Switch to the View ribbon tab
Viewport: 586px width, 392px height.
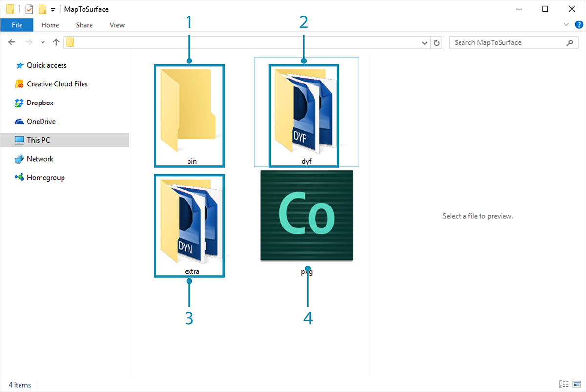117,25
